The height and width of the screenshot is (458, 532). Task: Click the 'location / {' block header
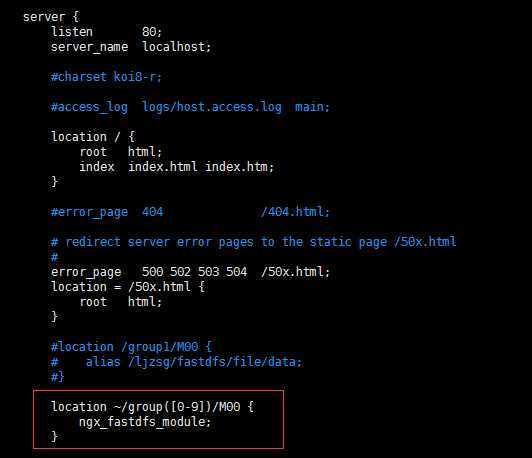(93, 137)
